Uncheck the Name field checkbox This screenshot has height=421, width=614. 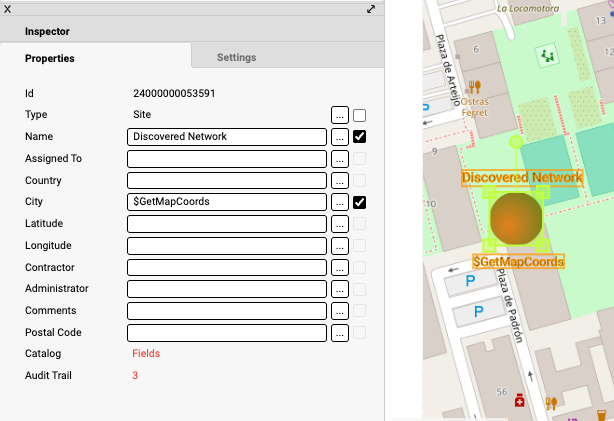point(359,137)
